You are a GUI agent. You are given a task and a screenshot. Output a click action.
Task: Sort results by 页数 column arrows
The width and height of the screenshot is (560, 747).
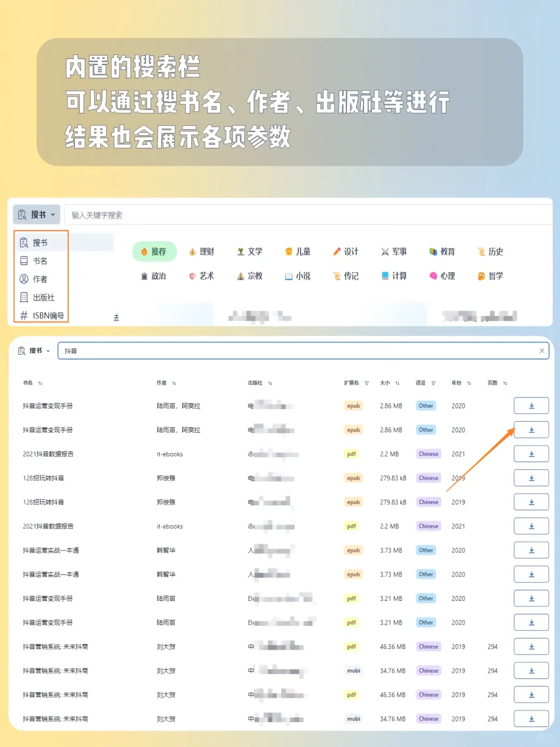(505, 383)
